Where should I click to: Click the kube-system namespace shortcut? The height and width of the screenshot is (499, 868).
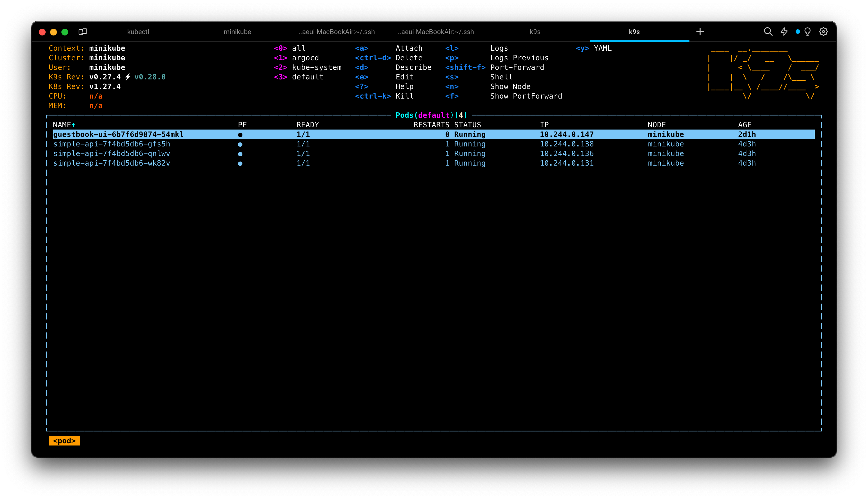316,68
